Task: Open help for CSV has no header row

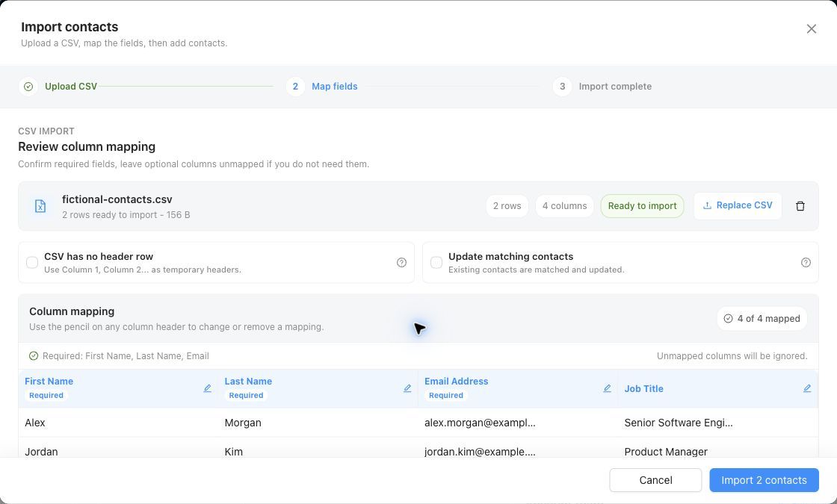Action: (x=401, y=262)
